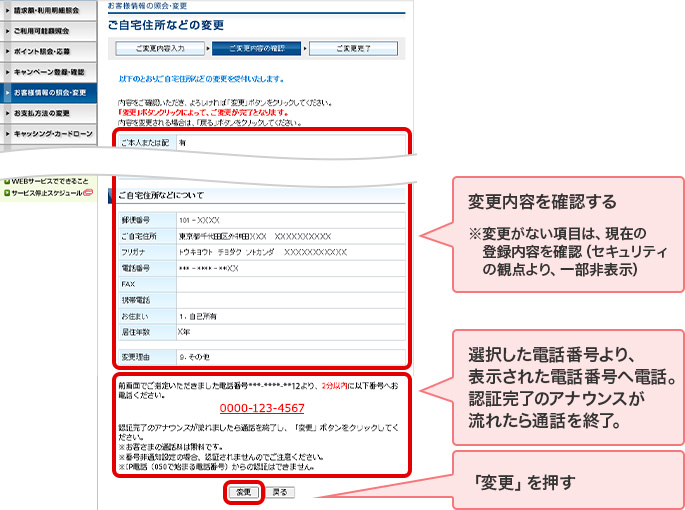Click the arrow icon beside ポイント照会・応募
685x510 pixels.
pos(8,49)
